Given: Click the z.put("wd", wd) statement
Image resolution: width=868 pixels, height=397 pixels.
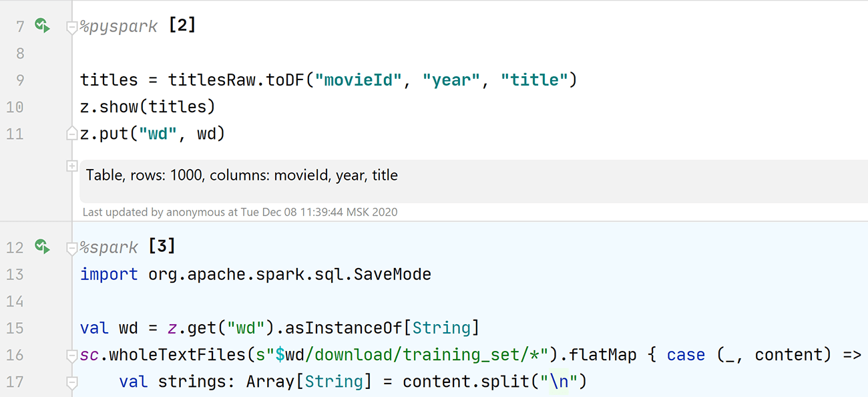Looking at the screenshot, I should coord(152,134).
